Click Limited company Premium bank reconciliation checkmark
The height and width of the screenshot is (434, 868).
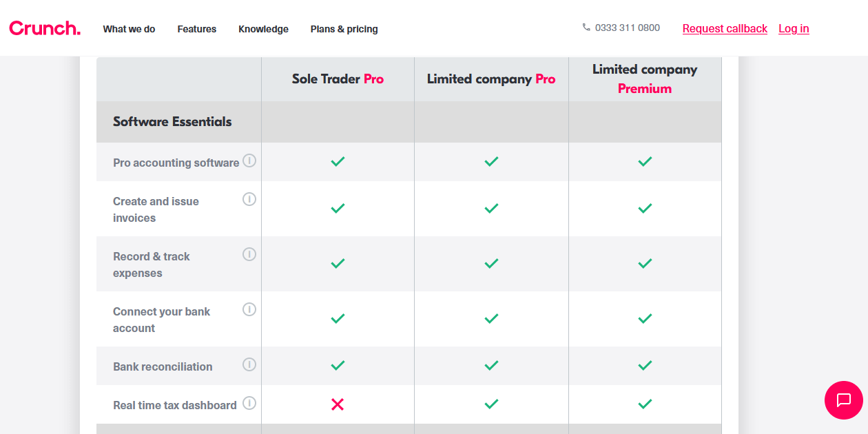[645, 365]
